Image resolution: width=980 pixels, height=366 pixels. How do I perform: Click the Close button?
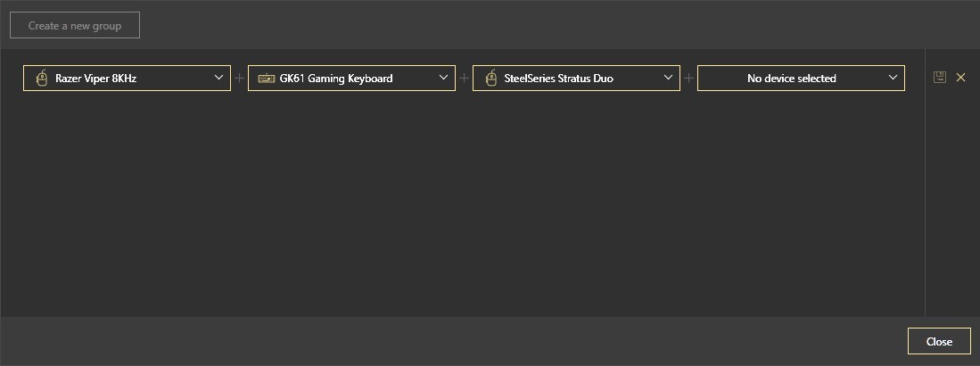coord(939,342)
